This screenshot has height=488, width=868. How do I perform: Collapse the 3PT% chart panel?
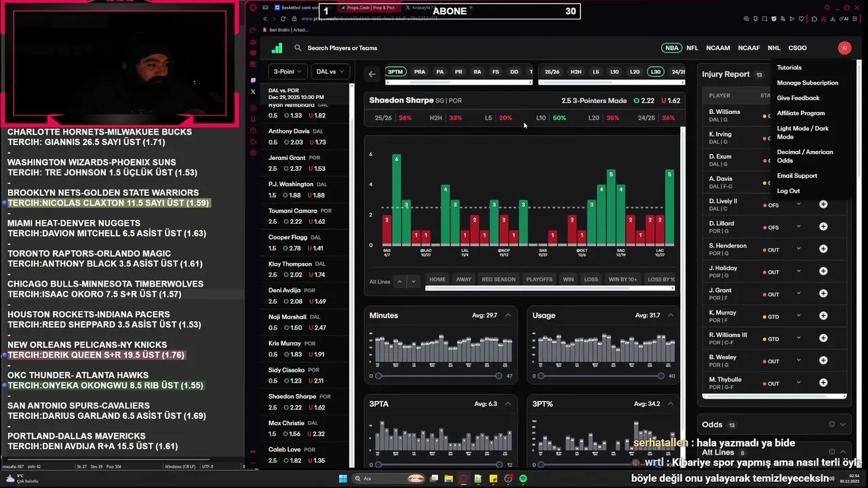[x=671, y=404]
